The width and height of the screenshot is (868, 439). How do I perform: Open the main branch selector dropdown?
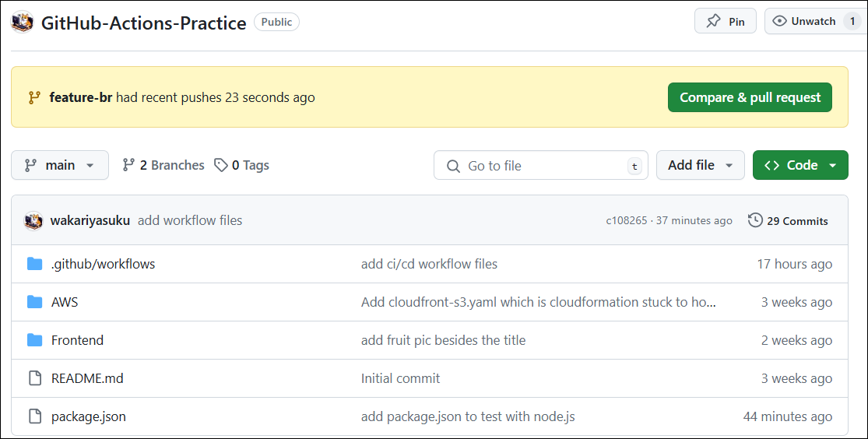(60, 165)
